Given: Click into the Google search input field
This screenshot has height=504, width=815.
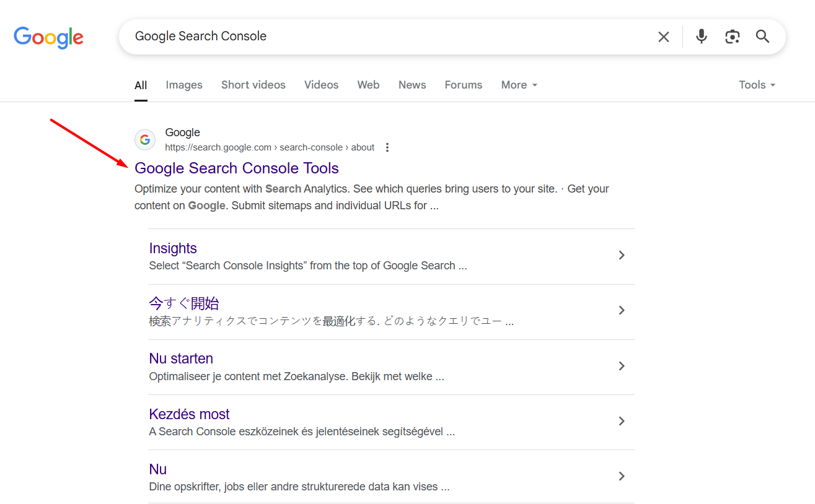Looking at the screenshot, I should pyautogui.click(x=384, y=37).
